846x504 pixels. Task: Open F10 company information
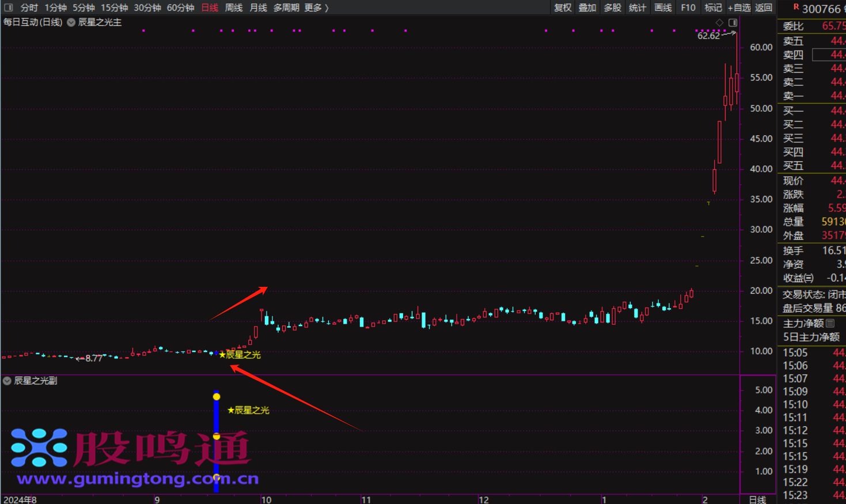(688, 7)
